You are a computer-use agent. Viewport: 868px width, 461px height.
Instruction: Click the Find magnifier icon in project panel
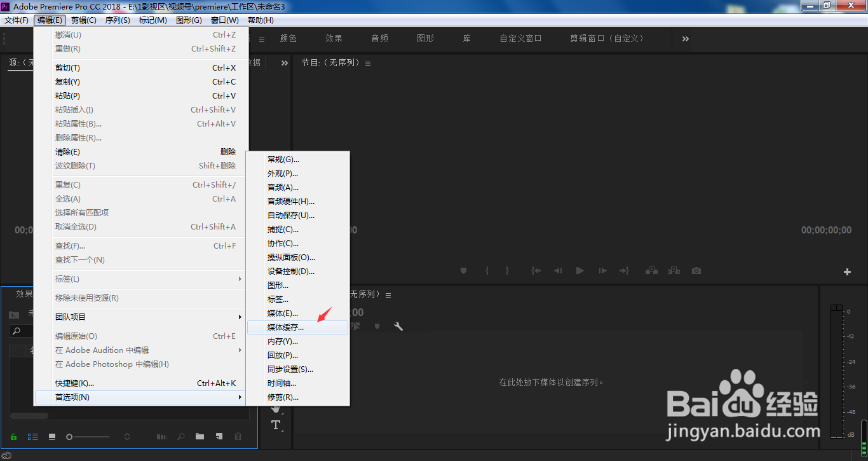181,437
